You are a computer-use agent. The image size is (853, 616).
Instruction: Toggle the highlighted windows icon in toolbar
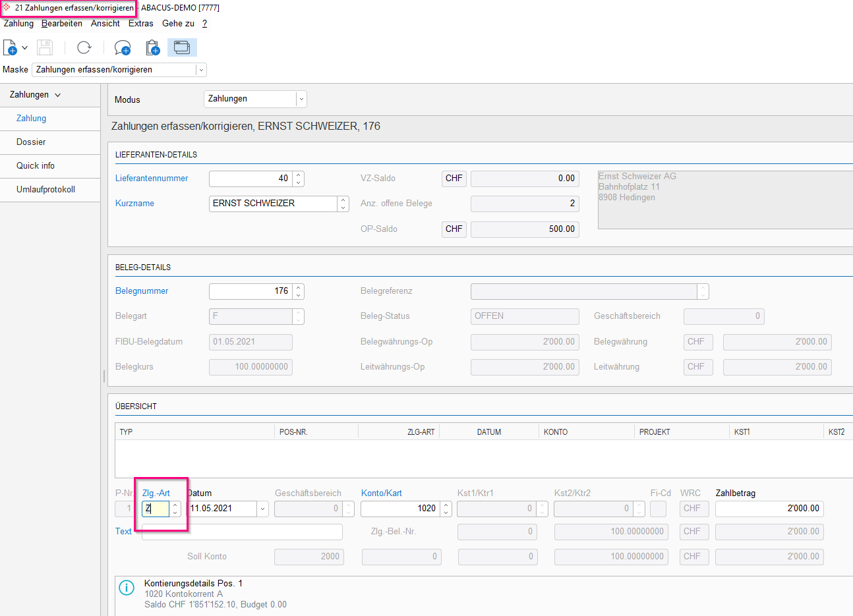pyautogui.click(x=182, y=47)
